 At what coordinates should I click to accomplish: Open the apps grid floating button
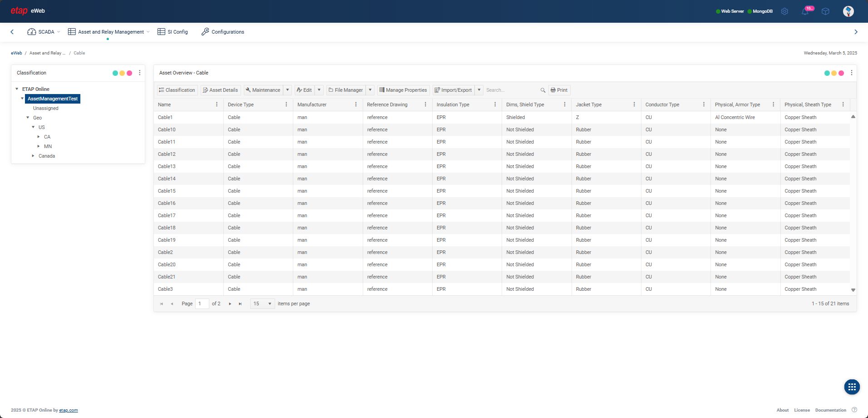pos(852,387)
